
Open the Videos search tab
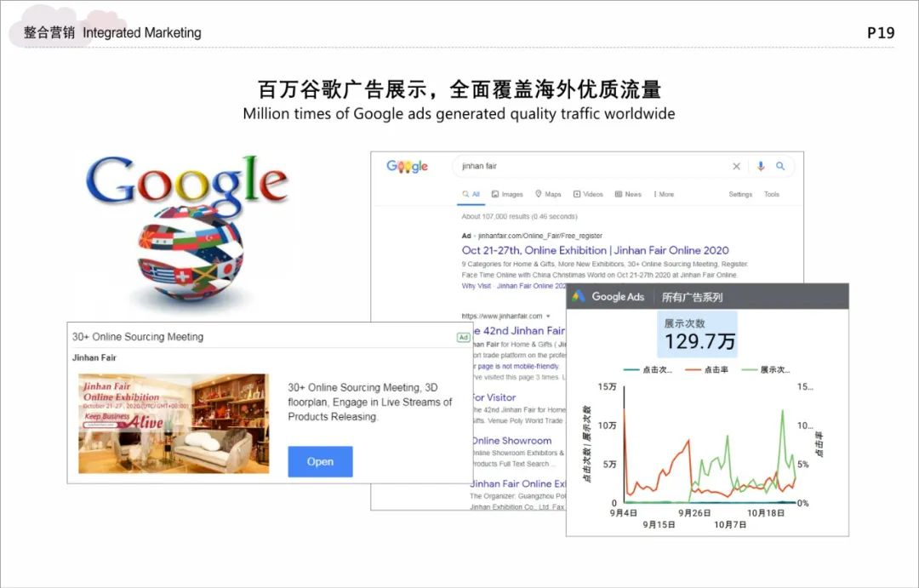pyautogui.click(x=588, y=194)
